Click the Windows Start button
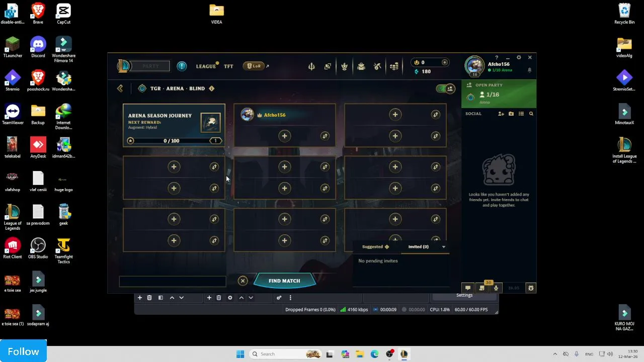The height and width of the screenshot is (362, 644). point(240,354)
